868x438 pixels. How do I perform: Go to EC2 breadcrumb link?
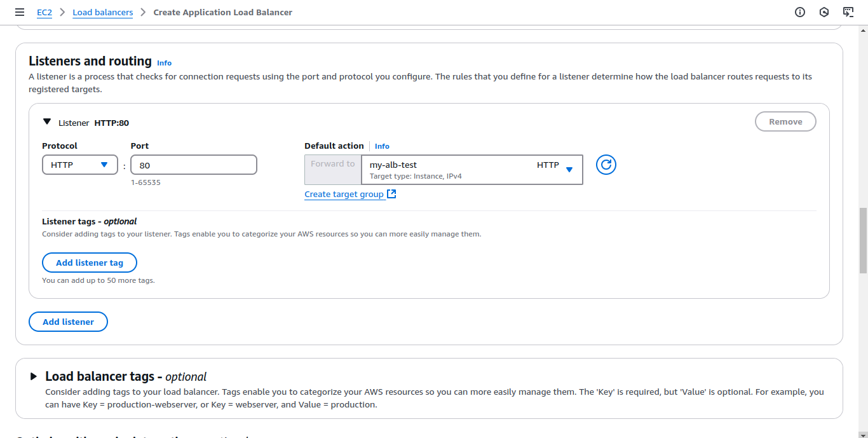tap(44, 12)
